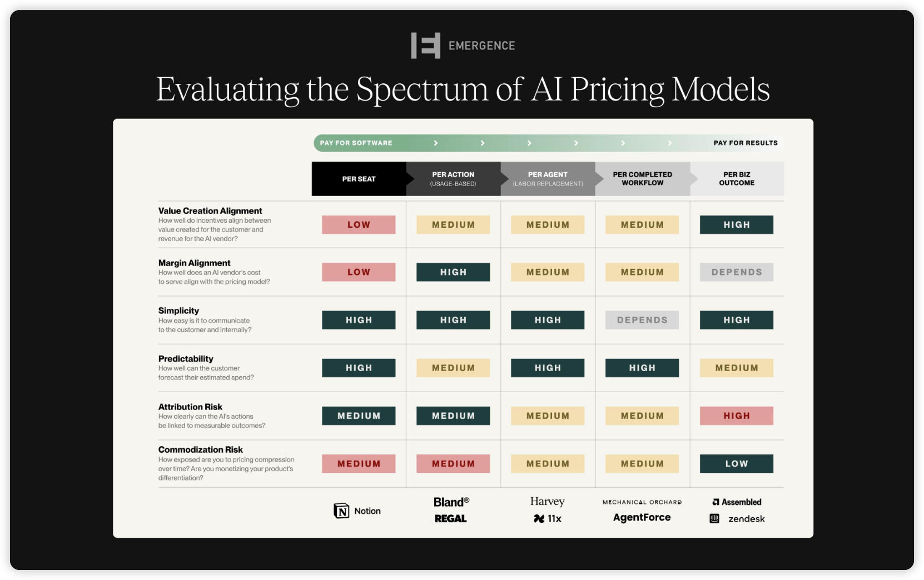924x580 pixels.
Task: Select the PER ACTION usage-based header
Action: point(453,179)
